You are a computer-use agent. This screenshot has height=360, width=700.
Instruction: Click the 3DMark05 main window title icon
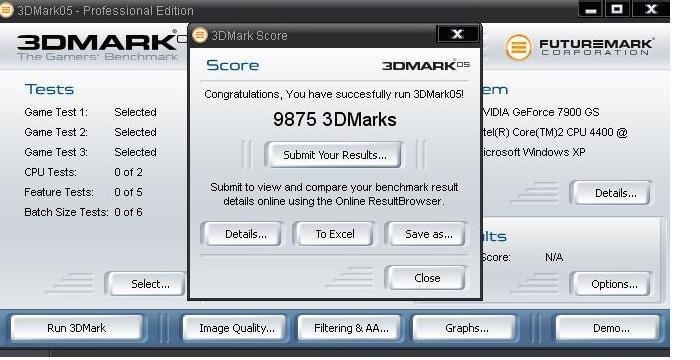pyautogui.click(x=6, y=10)
